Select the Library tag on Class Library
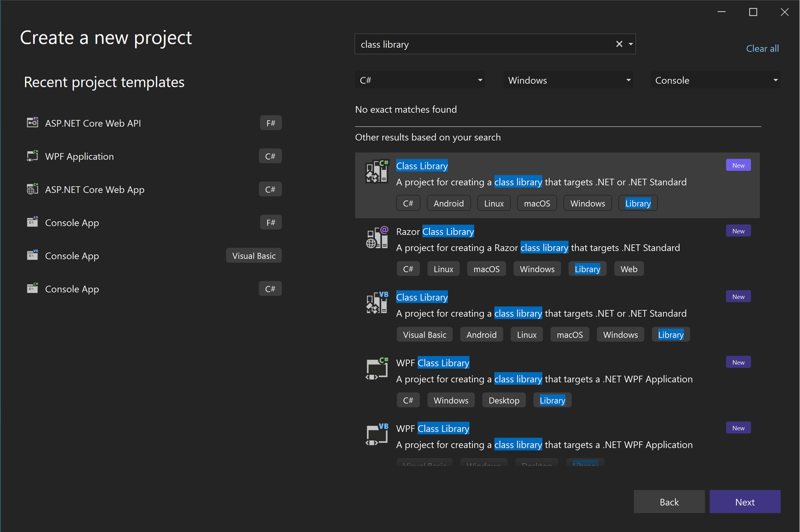 click(x=638, y=203)
